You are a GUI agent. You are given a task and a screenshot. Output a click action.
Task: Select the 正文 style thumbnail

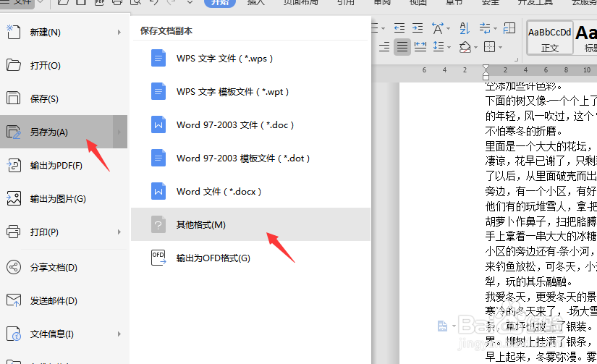550,38
